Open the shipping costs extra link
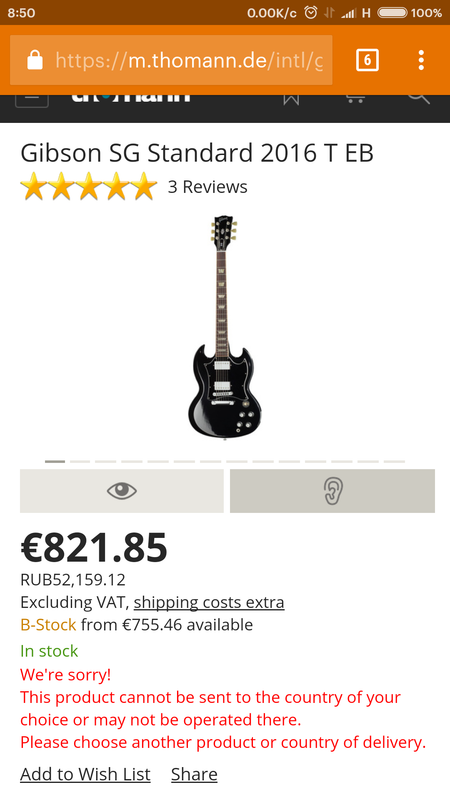This screenshot has height=800, width=450. pyautogui.click(x=209, y=603)
